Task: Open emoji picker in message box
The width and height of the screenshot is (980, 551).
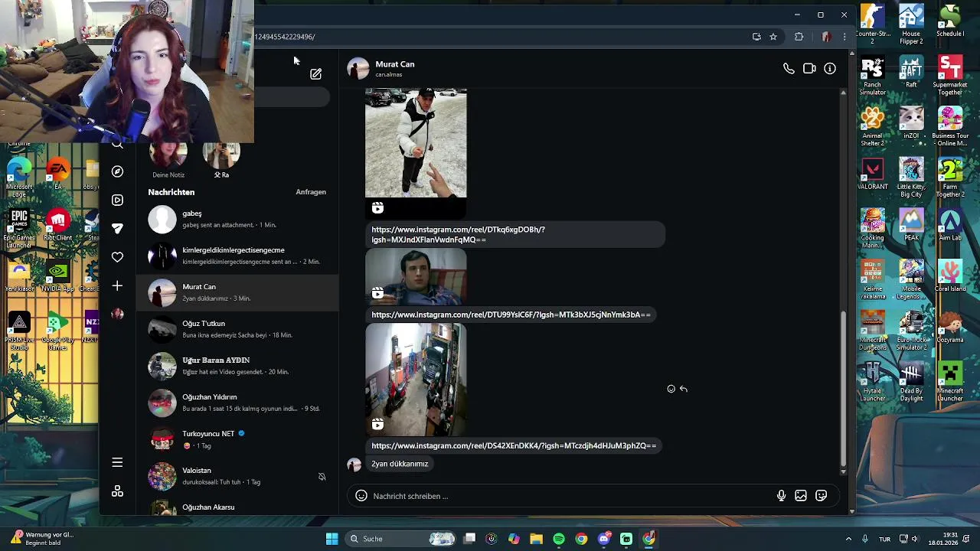Action: point(361,496)
